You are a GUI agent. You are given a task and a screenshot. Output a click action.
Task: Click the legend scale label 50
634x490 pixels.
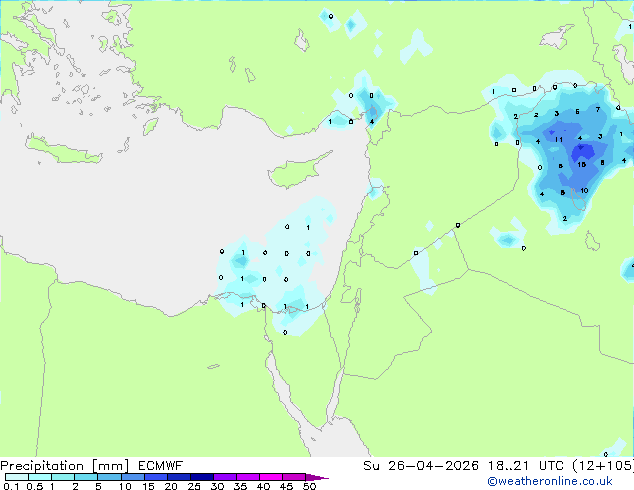click(309, 486)
